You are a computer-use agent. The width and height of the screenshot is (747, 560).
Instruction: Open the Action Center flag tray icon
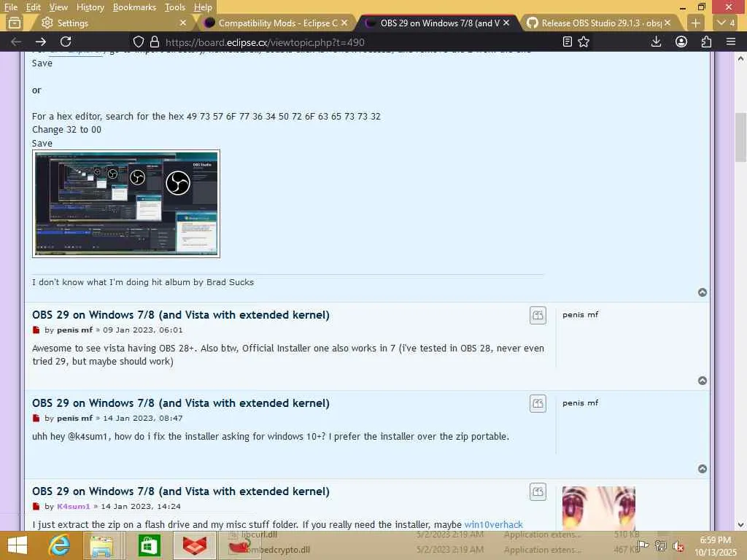pyautogui.click(x=643, y=545)
